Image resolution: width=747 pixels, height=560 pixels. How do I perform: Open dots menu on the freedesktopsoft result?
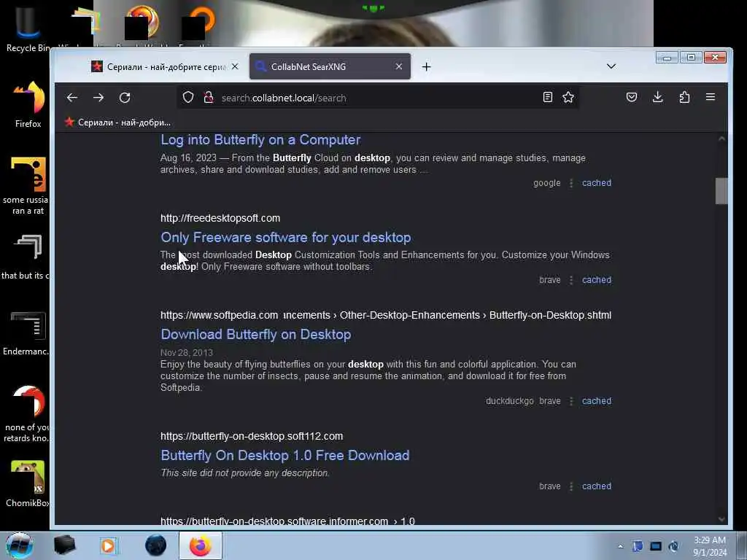coord(571,281)
